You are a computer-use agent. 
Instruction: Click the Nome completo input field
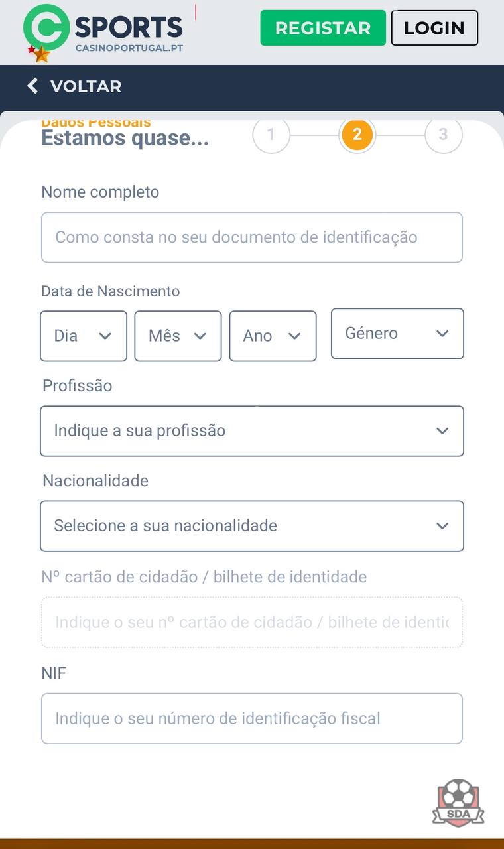pyautogui.click(x=251, y=237)
